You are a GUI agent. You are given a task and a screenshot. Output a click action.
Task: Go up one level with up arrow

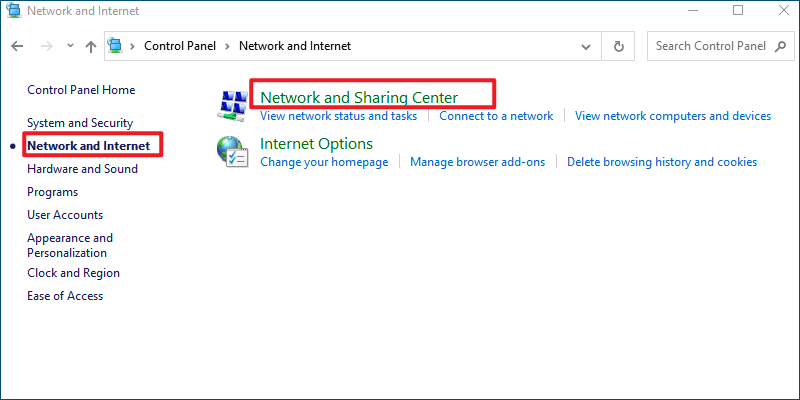(91, 46)
